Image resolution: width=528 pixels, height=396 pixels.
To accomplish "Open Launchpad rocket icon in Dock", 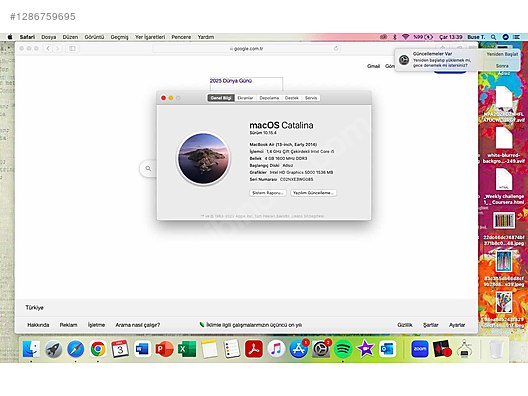I will tap(53, 349).
